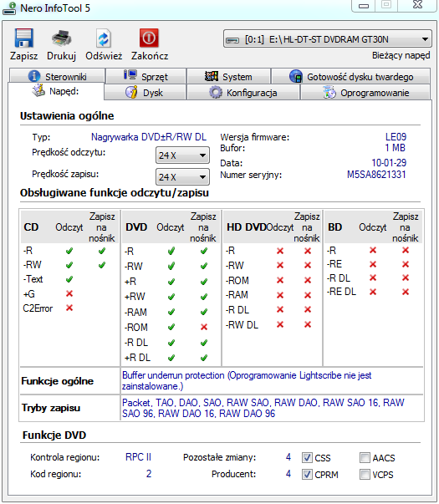Click the Buffer underrun protection text
439x504 pixels.
pos(247,380)
